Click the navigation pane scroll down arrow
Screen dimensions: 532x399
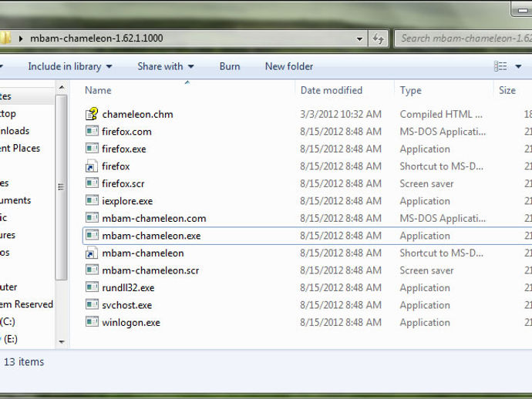[x=62, y=342]
